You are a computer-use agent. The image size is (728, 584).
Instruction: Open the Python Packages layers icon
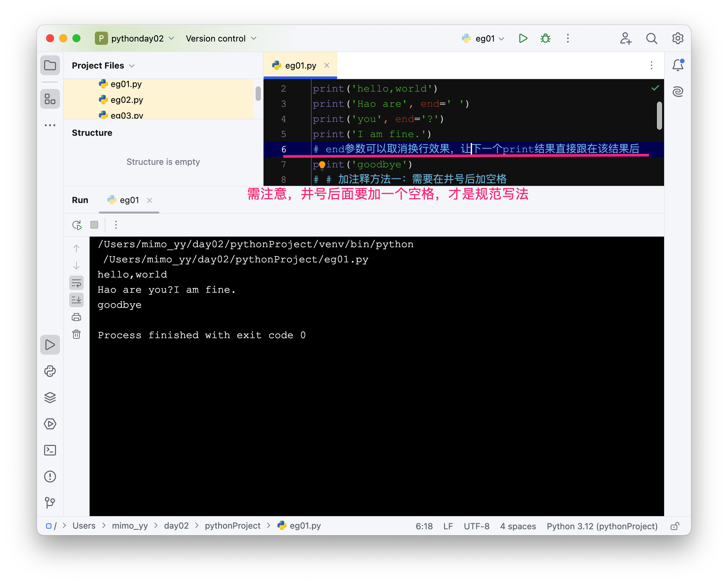pos(50,397)
